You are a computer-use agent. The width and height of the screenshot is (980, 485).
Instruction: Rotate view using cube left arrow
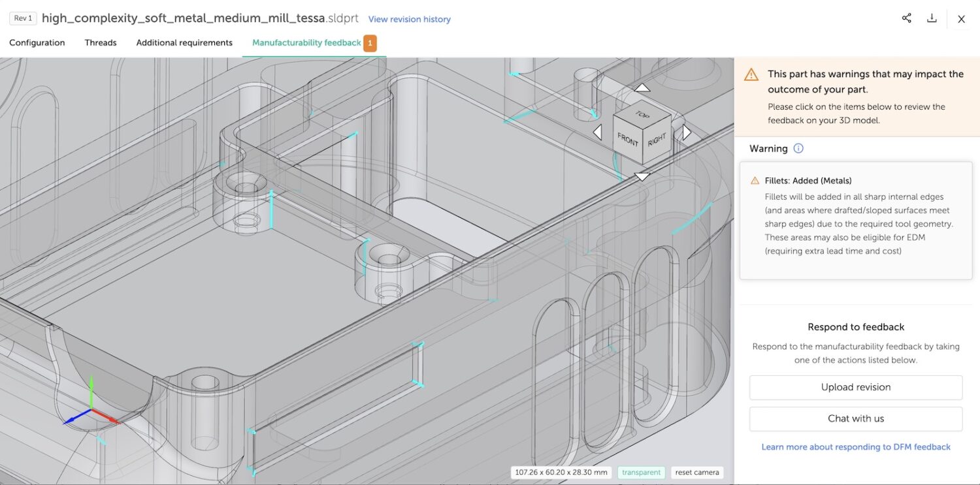tap(597, 133)
